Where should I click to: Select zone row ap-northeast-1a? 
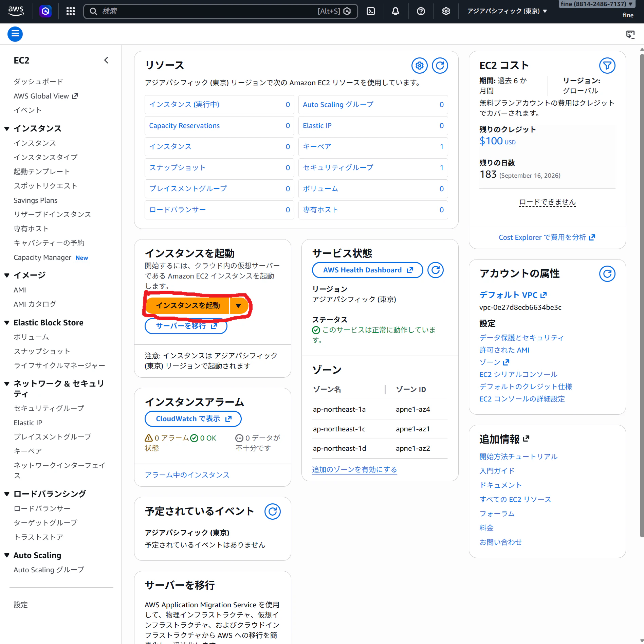coord(380,409)
